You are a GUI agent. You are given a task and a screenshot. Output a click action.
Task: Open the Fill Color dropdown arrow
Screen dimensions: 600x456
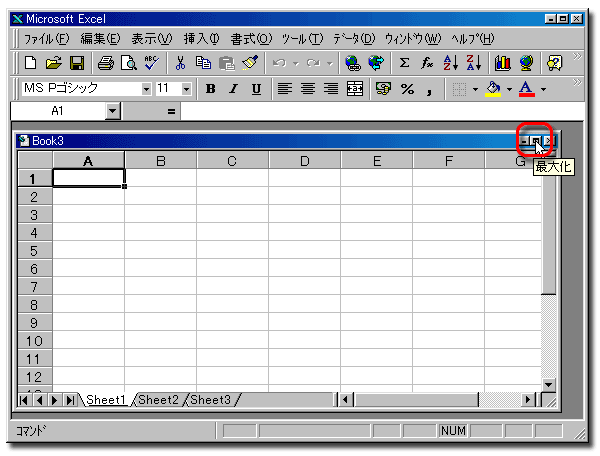coord(509,89)
